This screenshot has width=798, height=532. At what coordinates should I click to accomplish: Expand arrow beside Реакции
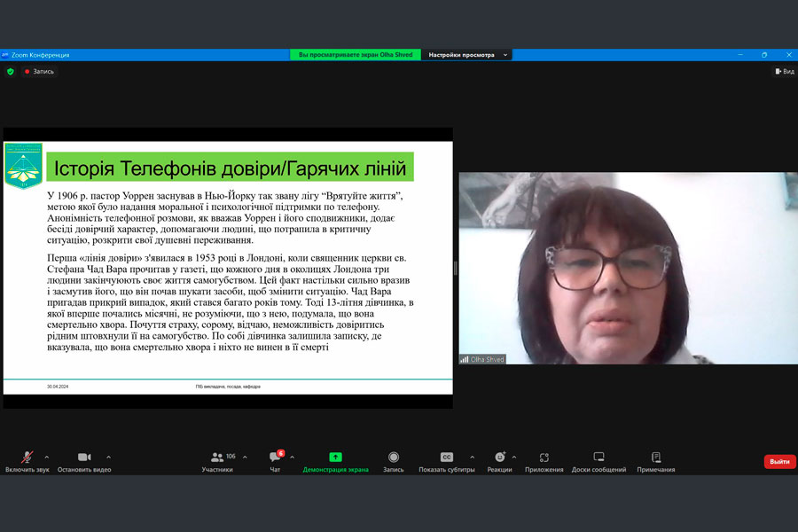coord(514,458)
